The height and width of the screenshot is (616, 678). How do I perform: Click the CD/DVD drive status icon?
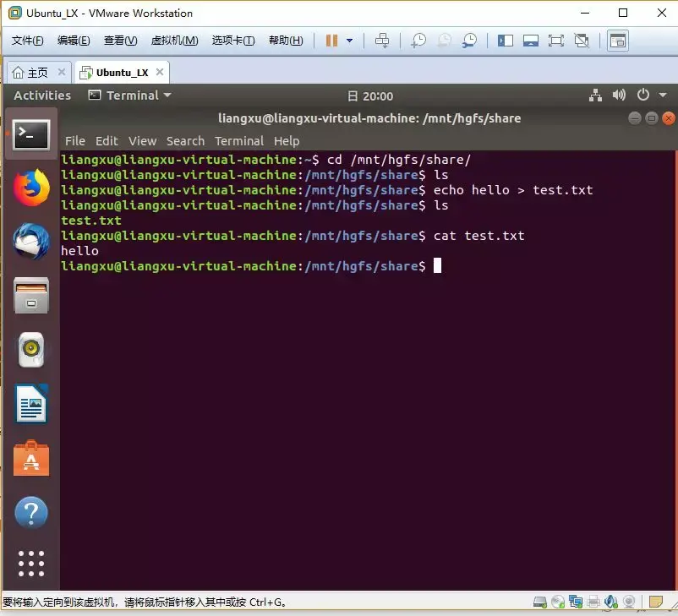[558, 602]
